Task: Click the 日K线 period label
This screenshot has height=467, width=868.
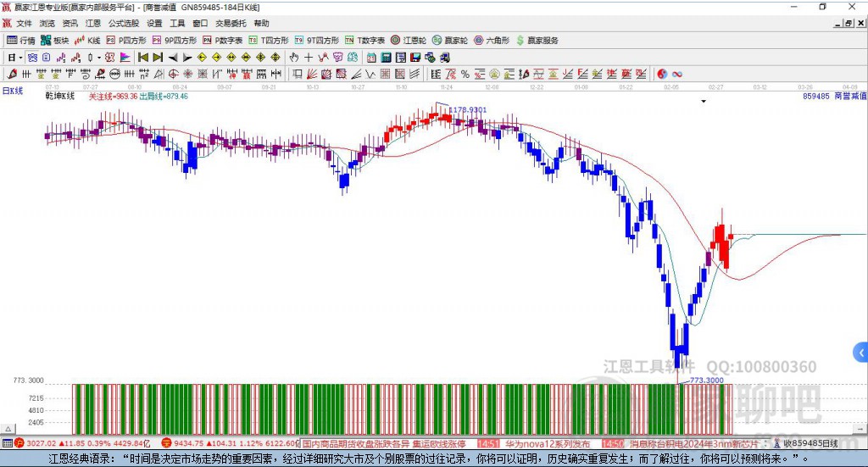Action: point(12,91)
